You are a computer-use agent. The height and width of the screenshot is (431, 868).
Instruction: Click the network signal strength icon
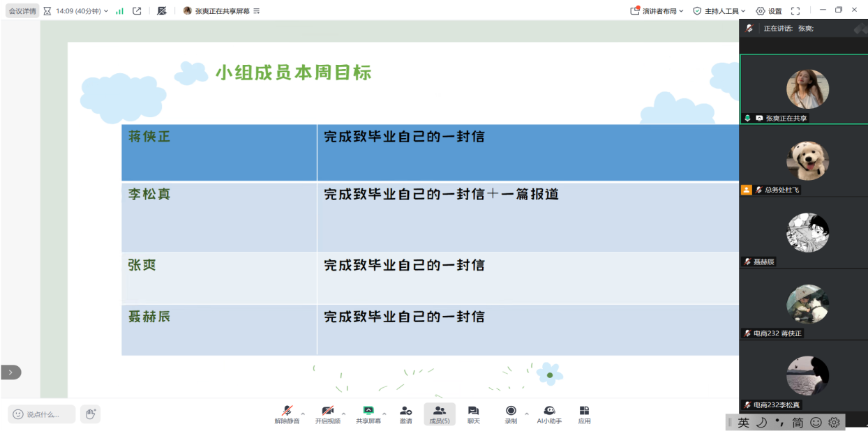point(119,11)
